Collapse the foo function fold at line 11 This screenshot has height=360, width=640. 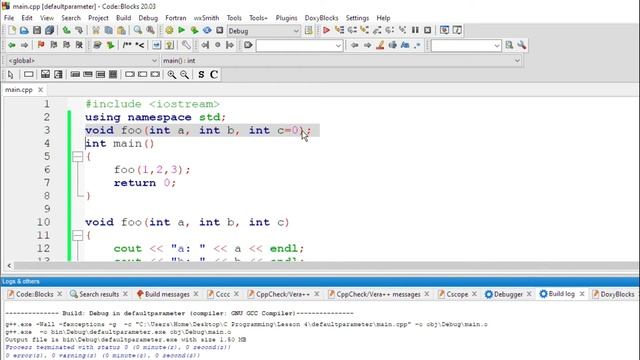78,235
